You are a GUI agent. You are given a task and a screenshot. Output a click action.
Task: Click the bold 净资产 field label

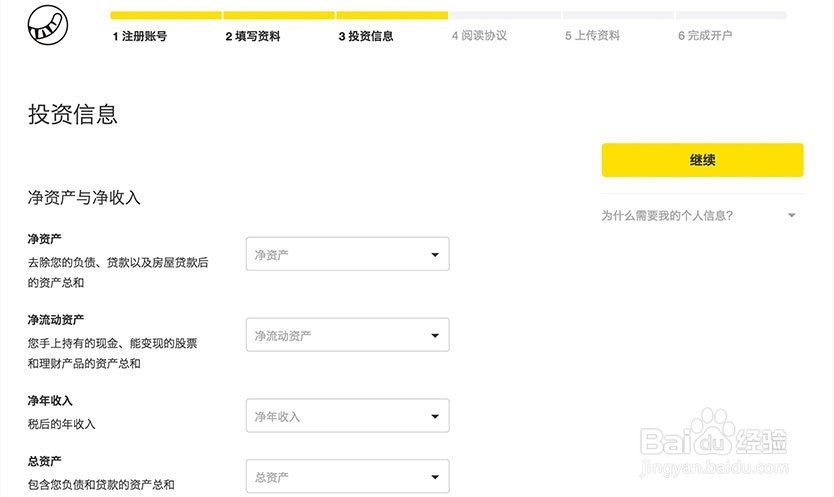pyautogui.click(x=45, y=239)
